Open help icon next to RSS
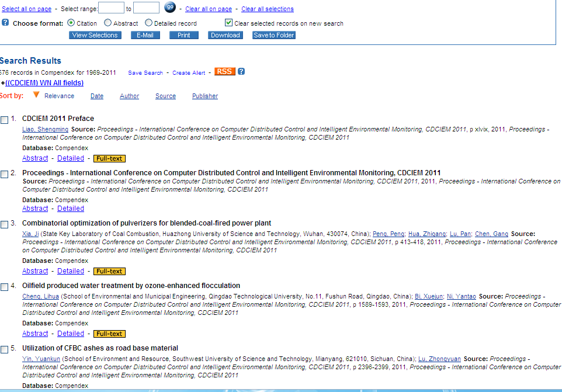This screenshot has width=562, height=392. pyautogui.click(x=241, y=71)
